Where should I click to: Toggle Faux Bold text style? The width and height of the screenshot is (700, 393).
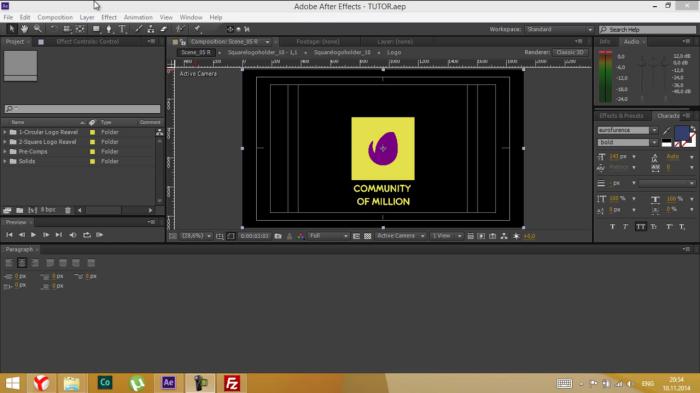pos(612,227)
